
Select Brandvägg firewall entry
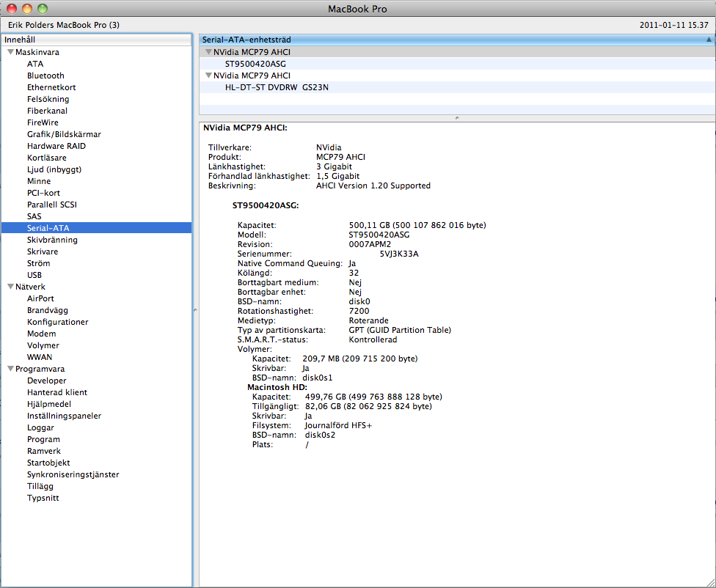[48, 310]
